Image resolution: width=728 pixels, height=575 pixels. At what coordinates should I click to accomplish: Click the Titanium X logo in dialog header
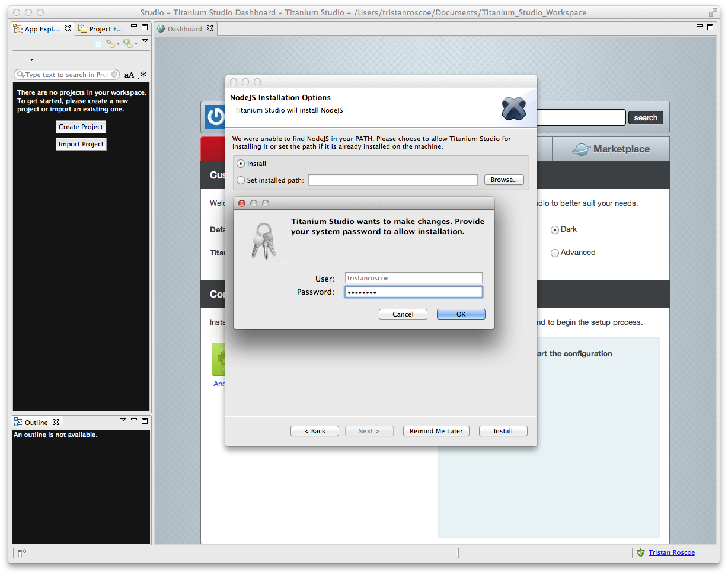click(514, 108)
